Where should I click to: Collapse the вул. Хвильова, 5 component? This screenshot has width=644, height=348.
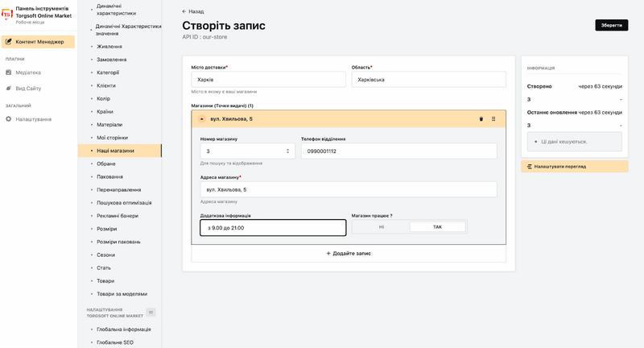[x=202, y=119]
